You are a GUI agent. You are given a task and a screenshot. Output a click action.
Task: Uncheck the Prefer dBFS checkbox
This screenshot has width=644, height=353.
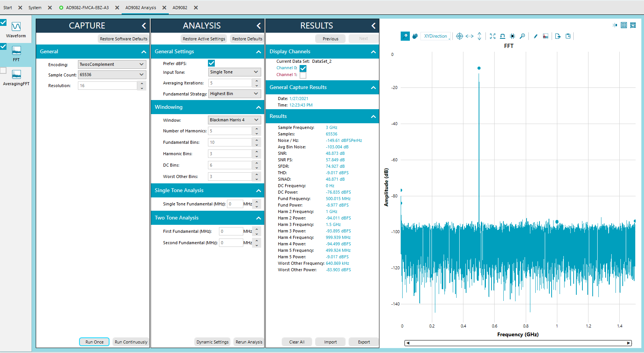(211, 63)
